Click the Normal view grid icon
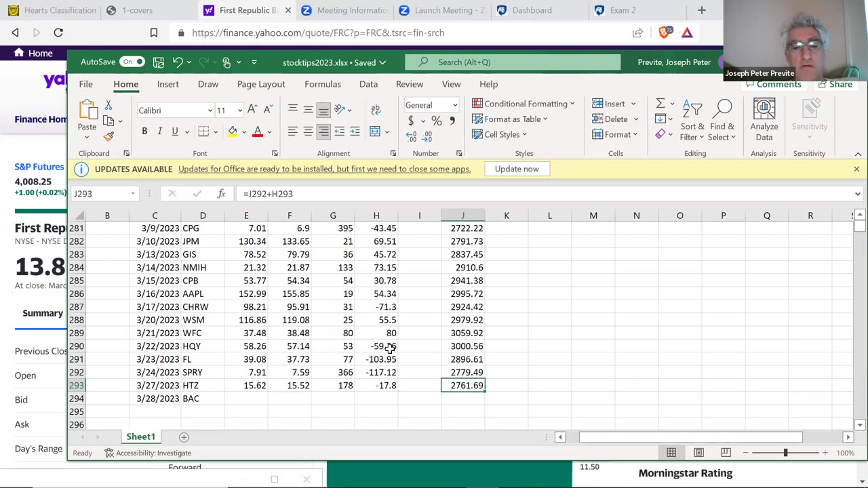The height and width of the screenshot is (488, 868). (671, 453)
